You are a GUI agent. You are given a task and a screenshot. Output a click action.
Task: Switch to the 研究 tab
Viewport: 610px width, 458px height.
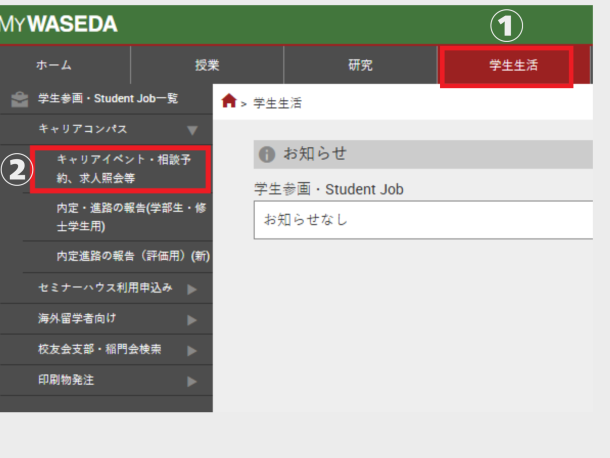(x=360, y=66)
